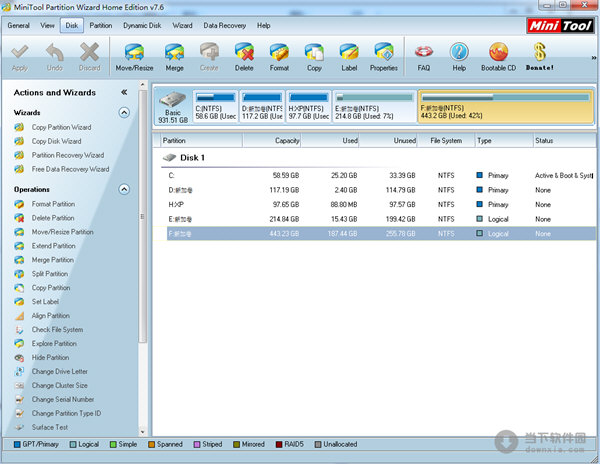Start Partition Recovery Wizard
The width and height of the screenshot is (600, 464).
coord(68,155)
